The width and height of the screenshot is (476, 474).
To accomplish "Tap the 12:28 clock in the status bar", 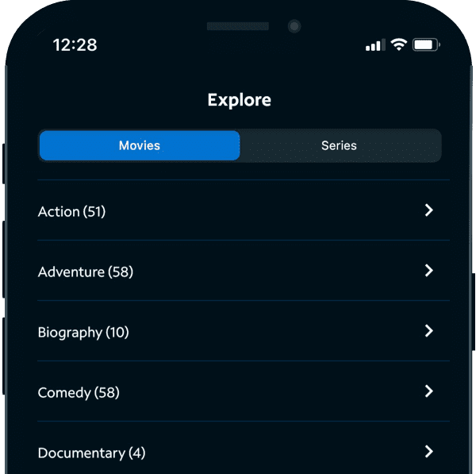I will pos(75,45).
